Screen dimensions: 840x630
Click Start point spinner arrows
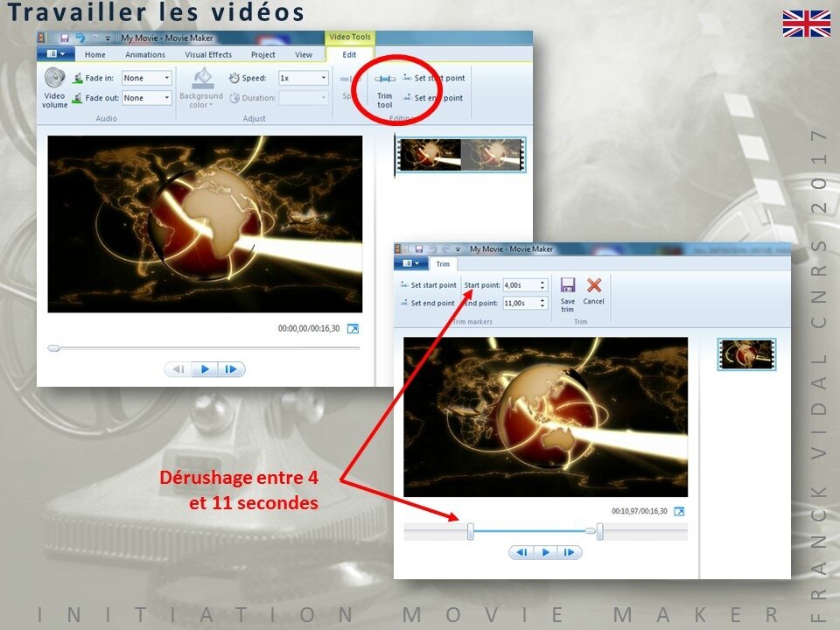click(x=542, y=285)
